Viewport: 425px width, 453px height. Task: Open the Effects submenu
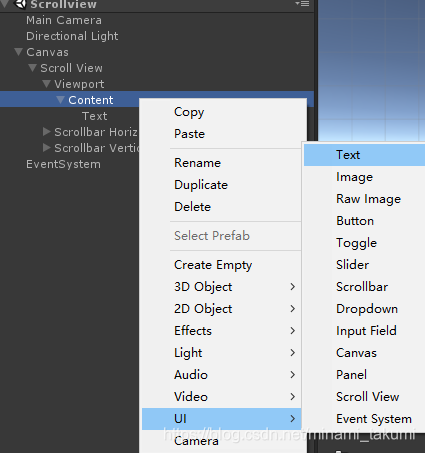222,331
